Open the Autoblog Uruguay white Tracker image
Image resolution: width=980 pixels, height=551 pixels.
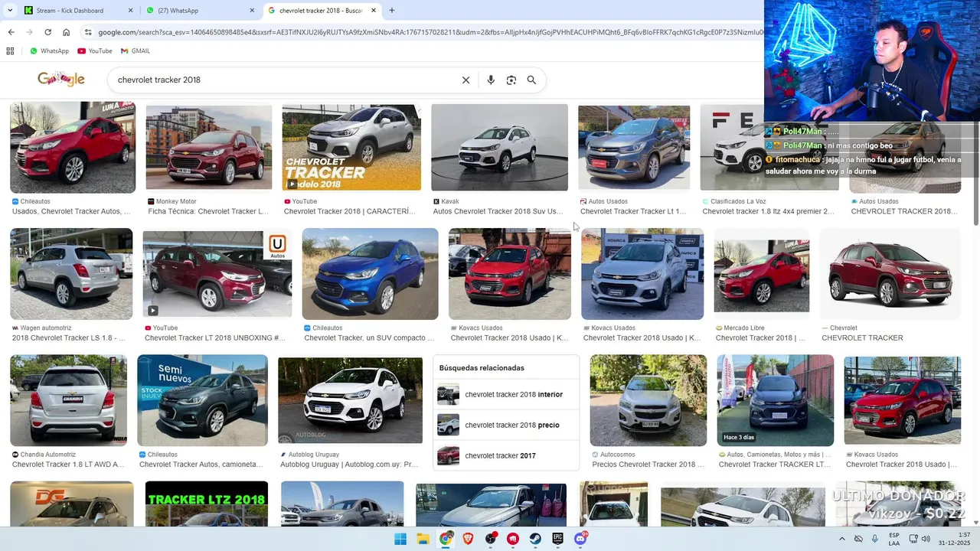click(x=350, y=400)
